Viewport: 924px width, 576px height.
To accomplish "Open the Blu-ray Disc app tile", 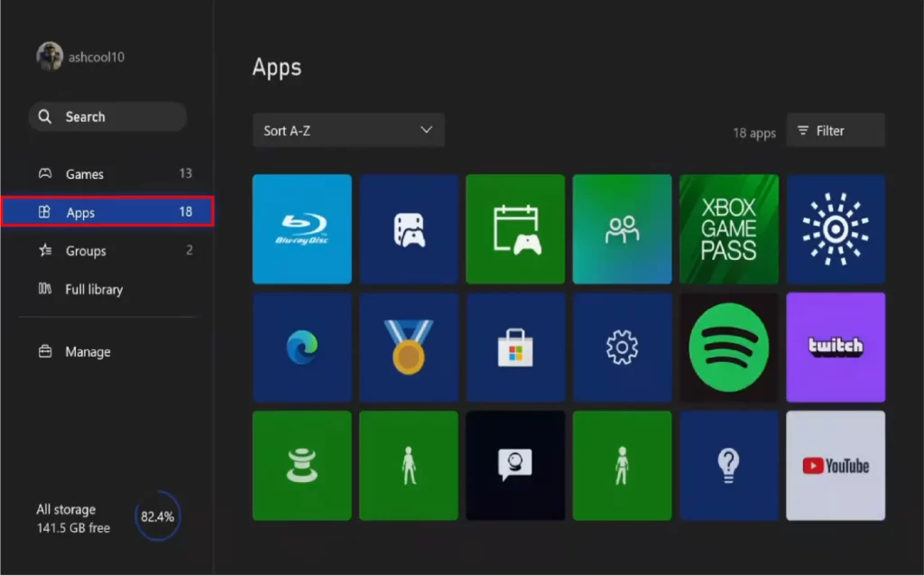I will (301, 228).
